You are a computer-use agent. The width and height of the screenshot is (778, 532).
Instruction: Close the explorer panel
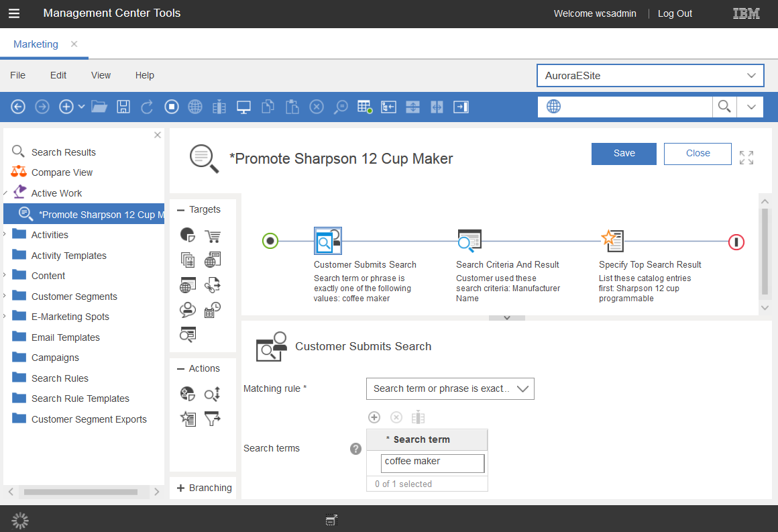pos(158,135)
